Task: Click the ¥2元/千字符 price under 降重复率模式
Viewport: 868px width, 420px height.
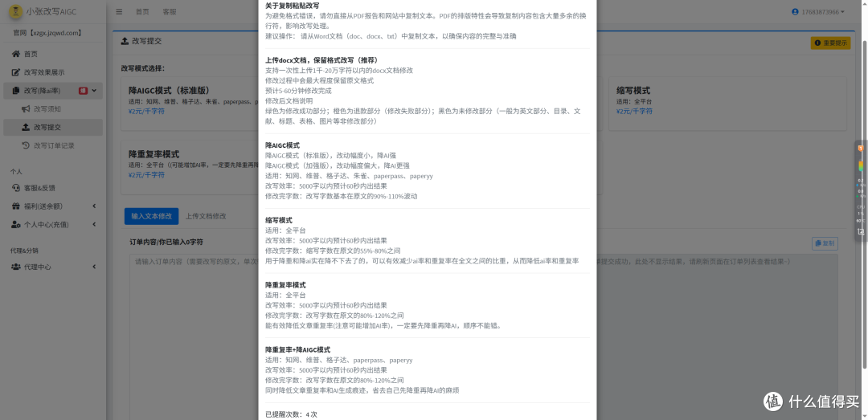Action: 147,175
